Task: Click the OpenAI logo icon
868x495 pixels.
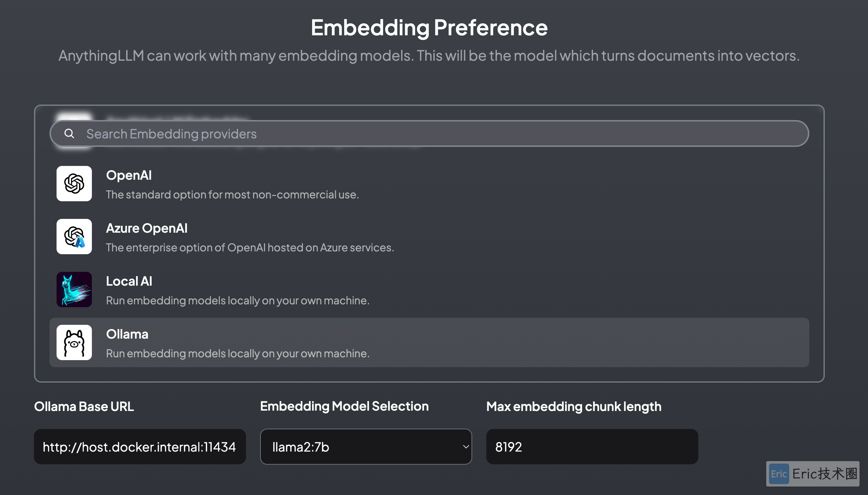Action: click(x=74, y=184)
